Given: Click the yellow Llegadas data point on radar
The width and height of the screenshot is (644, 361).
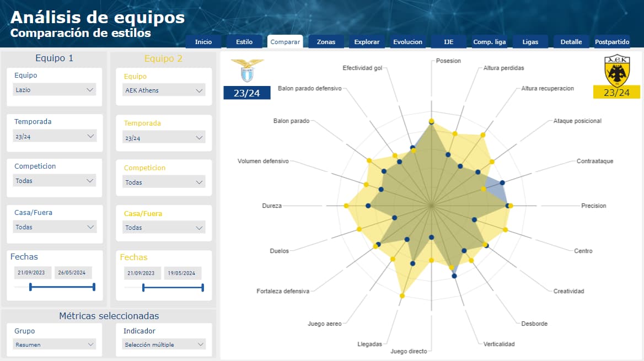Looking at the screenshot, I should 402,297.
